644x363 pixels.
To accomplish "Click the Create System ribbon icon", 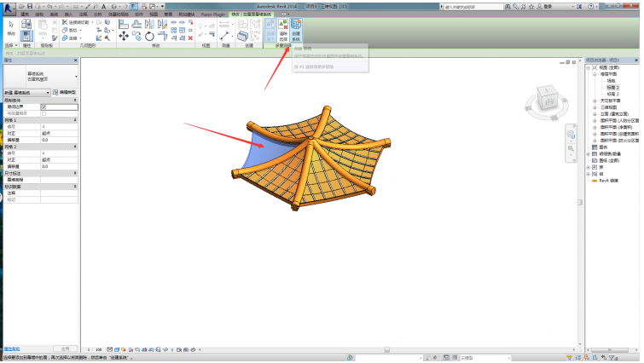I will point(296,30).
